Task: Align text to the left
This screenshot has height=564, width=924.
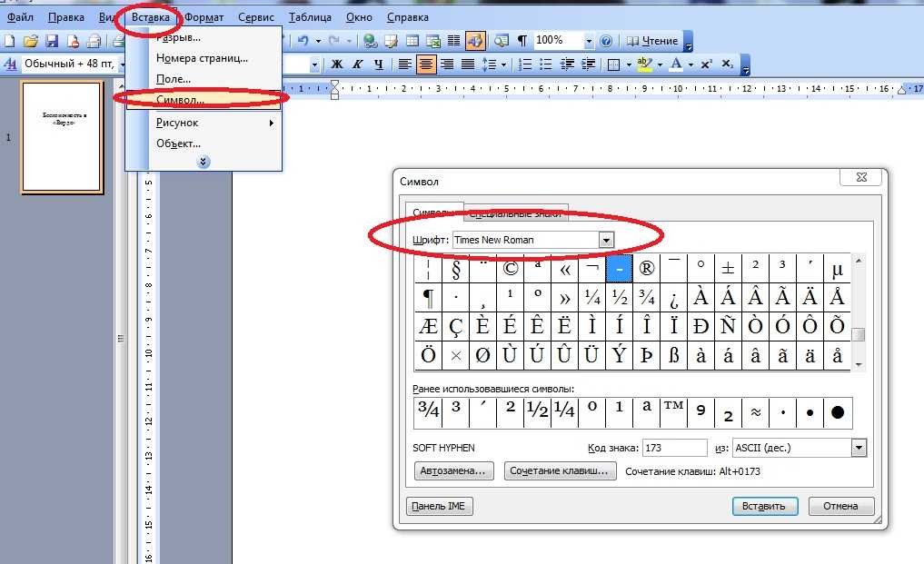Action: (404, 64)
